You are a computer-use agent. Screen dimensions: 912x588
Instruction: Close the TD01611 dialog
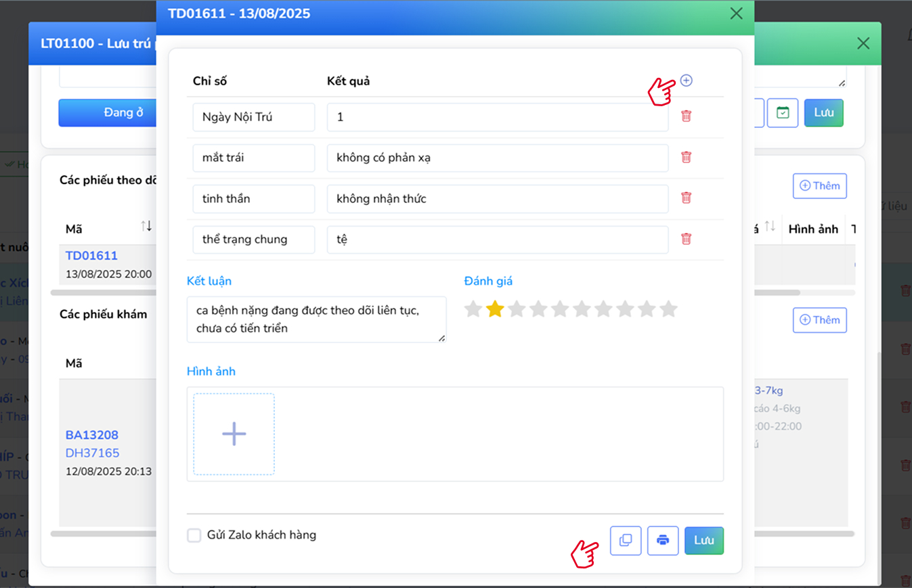click(x=737, y=14)
